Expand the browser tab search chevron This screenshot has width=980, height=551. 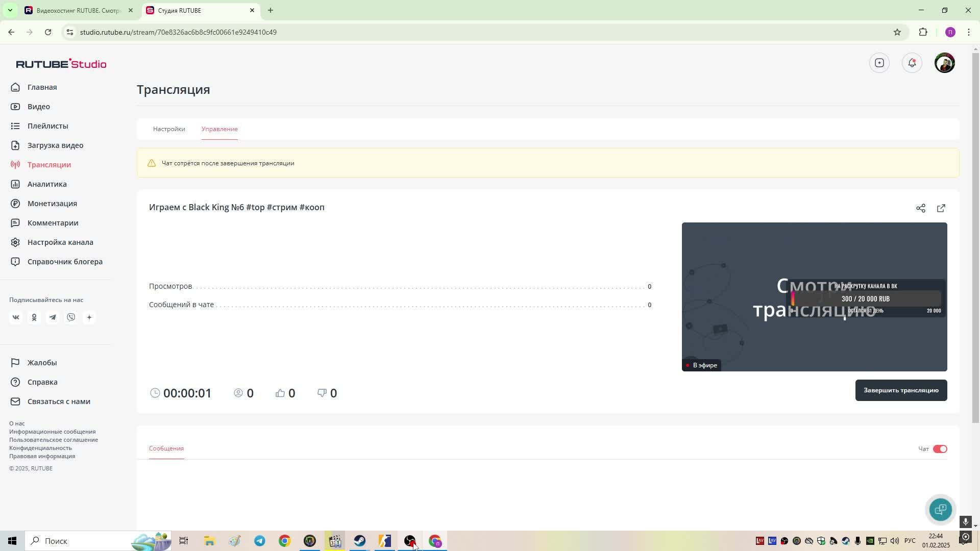[x=10, y=10]
